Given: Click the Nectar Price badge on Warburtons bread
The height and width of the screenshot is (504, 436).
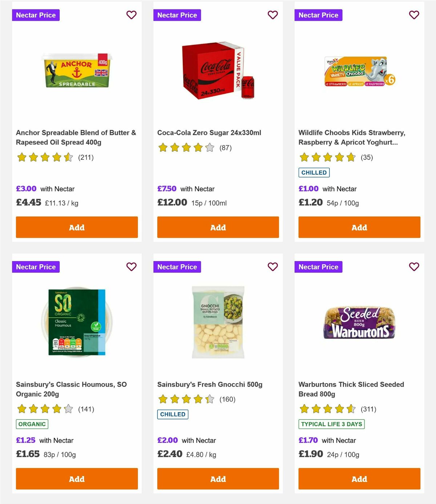Looking at the screenshot, I should 318,267.
